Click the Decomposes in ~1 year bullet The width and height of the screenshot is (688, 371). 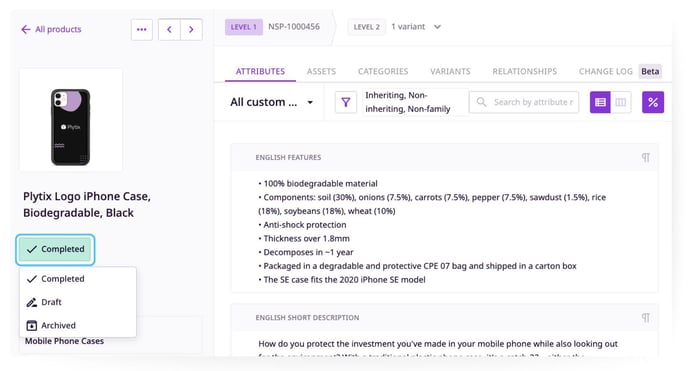pos(306,252)
